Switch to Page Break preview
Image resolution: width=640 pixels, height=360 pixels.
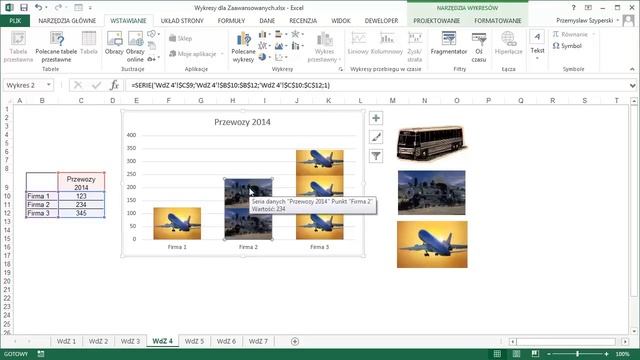point(535,354)
